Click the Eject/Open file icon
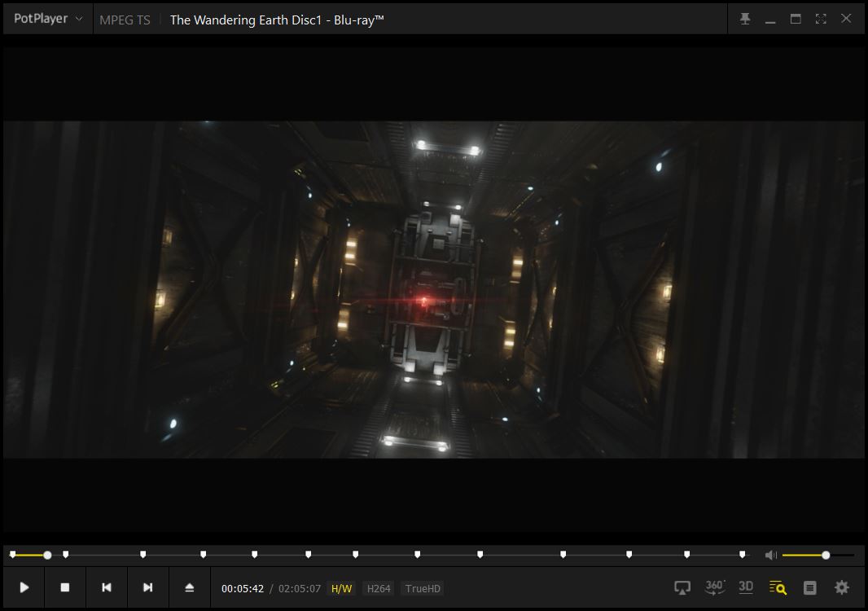This screenshot has height=611, width=868. pos(190,587)
